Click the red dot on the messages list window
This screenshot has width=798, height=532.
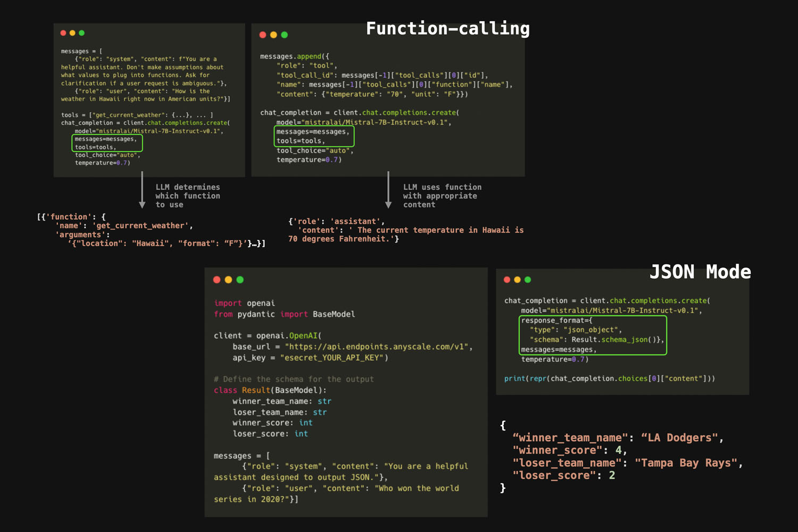(63, 33)
